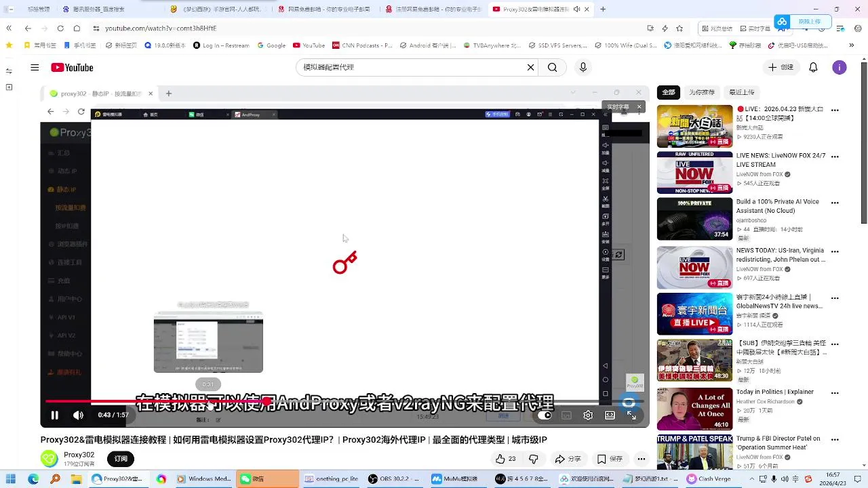Image resolution: width=868 pixels, height=488 pixels.
Task: Open 'NEWS TODAY: US-Iran, Virginia redistricting' title
Action: [781, 254]
